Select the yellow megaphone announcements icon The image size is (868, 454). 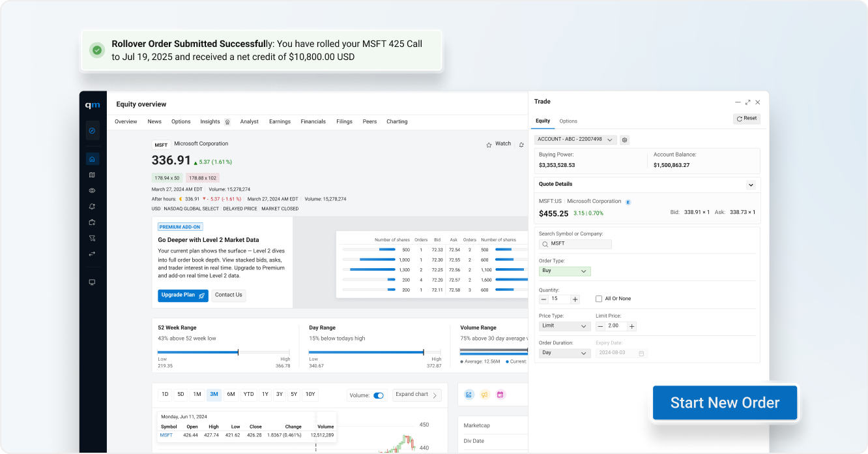(485, 395)
